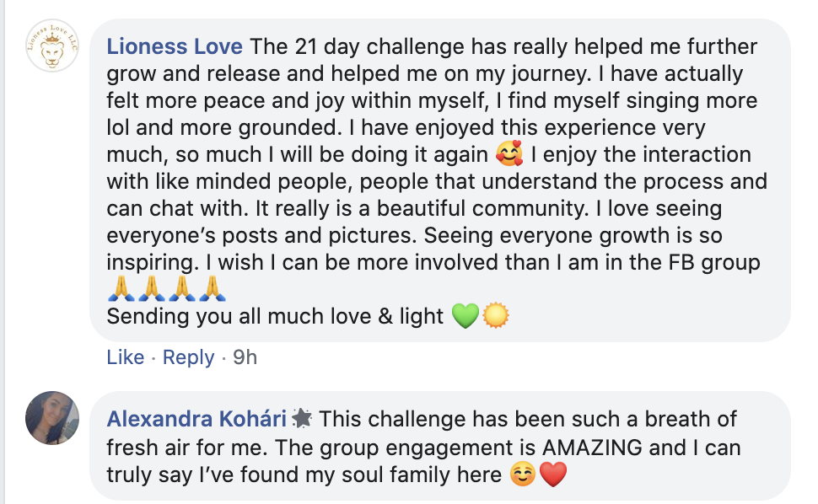Image resolution: width=818 pixels, height=504 pixels.
Task: Click the smiling face with hearts emoji
Action: click(x=509, y=155)
